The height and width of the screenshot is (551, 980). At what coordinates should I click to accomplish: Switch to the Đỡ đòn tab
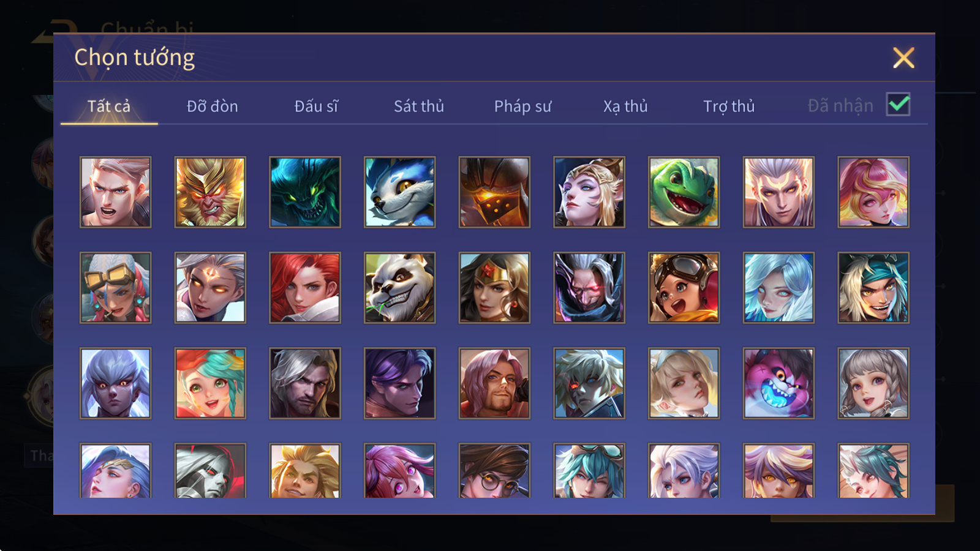point(212,107)
